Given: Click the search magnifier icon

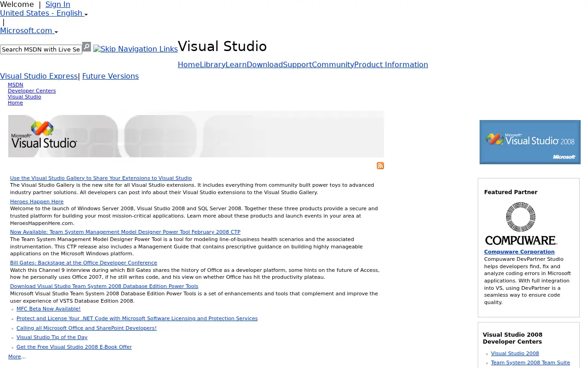Looking at the screenshot, I should click(x=86, y=47).
